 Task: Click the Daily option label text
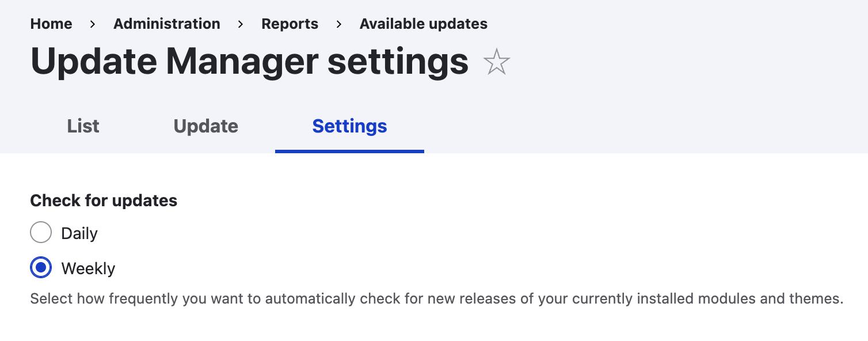[x=79, y=233]
